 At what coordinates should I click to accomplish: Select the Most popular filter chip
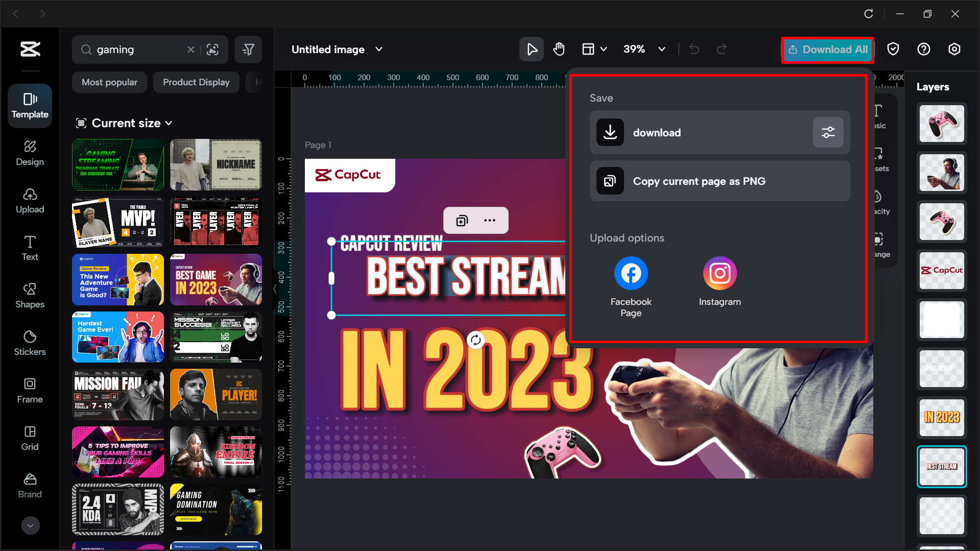pyautogui.click(x=109, y=82)
